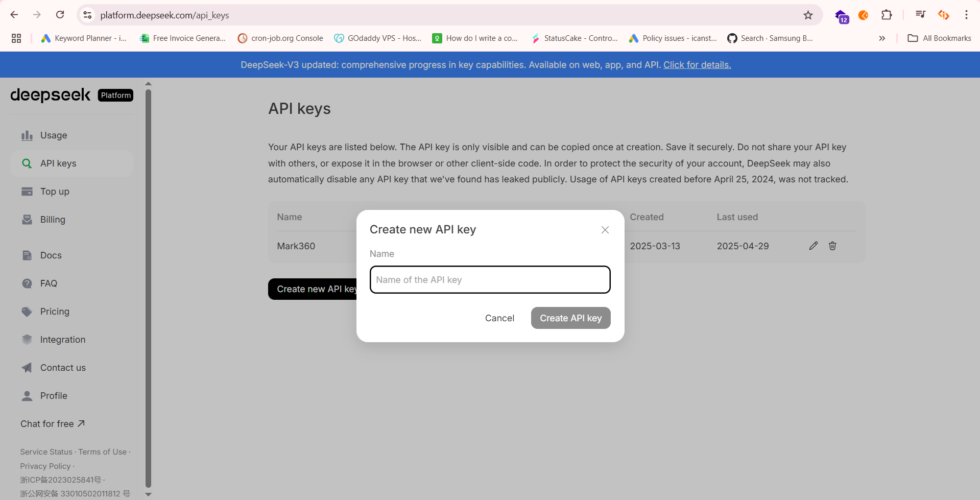Click the Create API key button
This screenshot has height=500, width=980.
571,318
